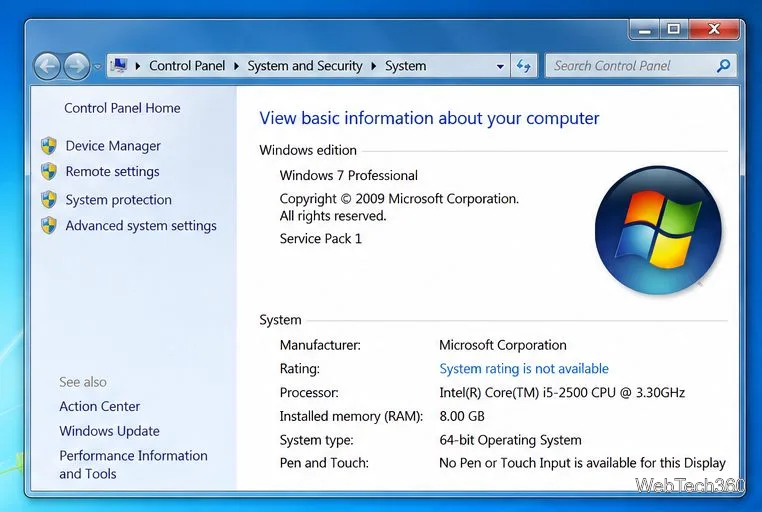Viewport: 762px width, 512px height.
Task: Expand the arrow after Control Panel breadcrumb
Action: coord(236,66)
